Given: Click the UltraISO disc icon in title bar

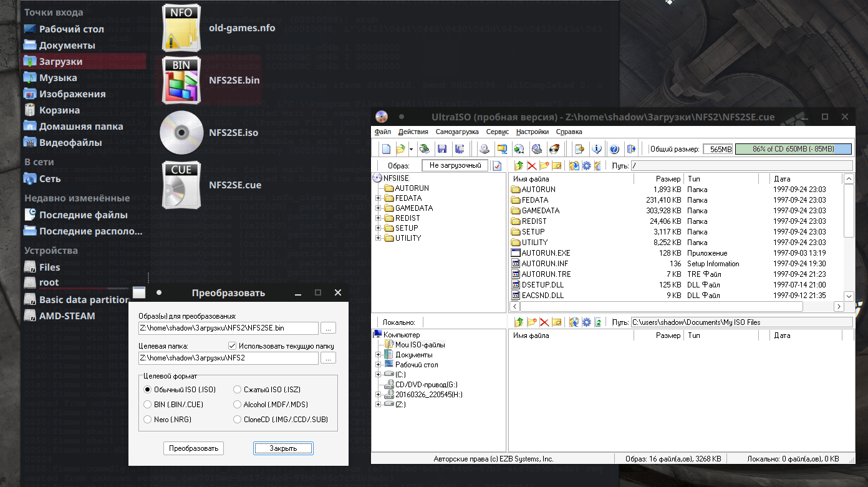Looking at the screenshot, I should (382, 117).
